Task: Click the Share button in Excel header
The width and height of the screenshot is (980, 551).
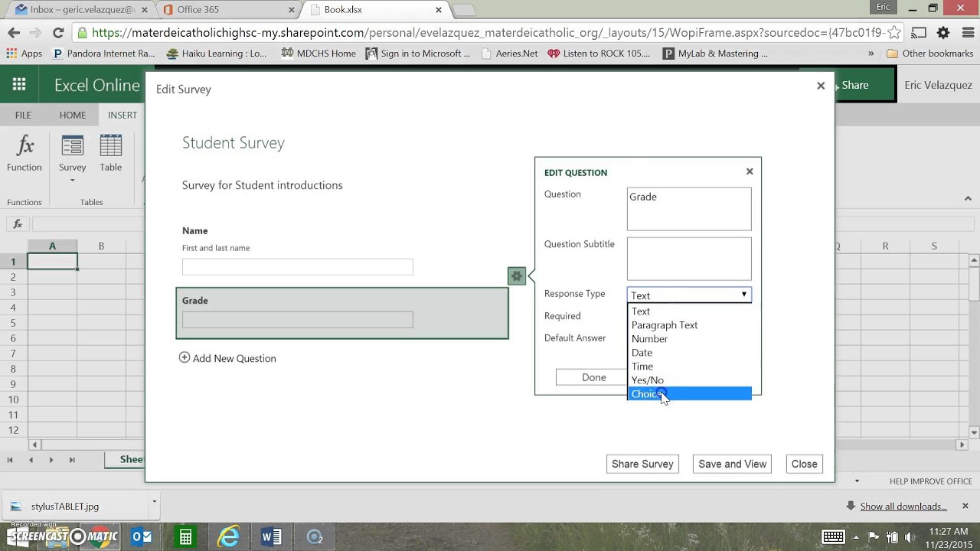Action: [855, 85]
